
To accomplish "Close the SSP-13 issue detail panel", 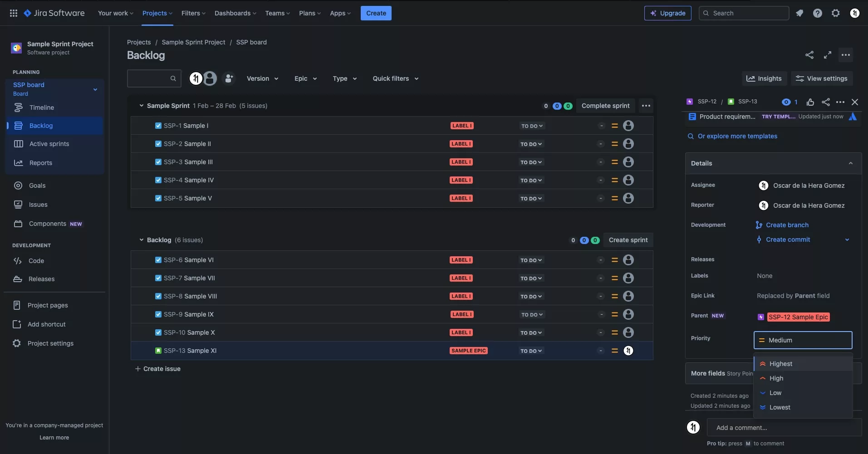I will pyautogui.click(x=855, y=102).
